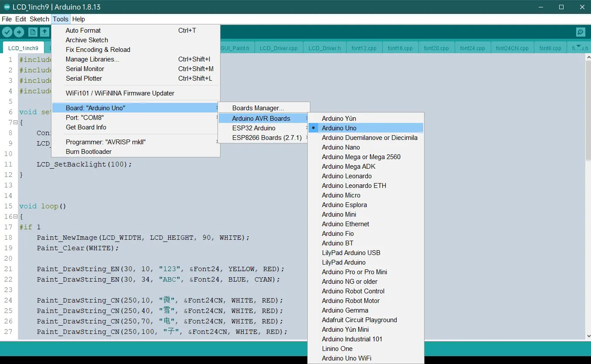The image size is (591, 364).
Task: Switch to the font24CN.cpp tab
Action: [512, 48]
